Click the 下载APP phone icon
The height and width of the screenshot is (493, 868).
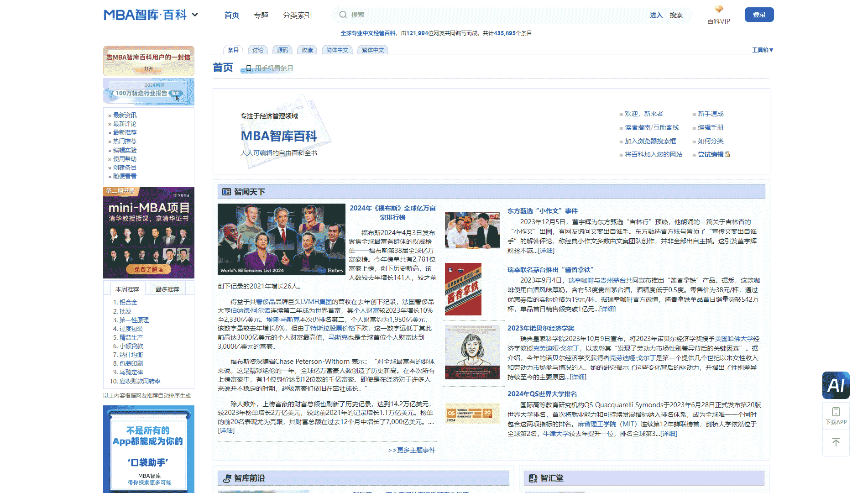[836, 412]
